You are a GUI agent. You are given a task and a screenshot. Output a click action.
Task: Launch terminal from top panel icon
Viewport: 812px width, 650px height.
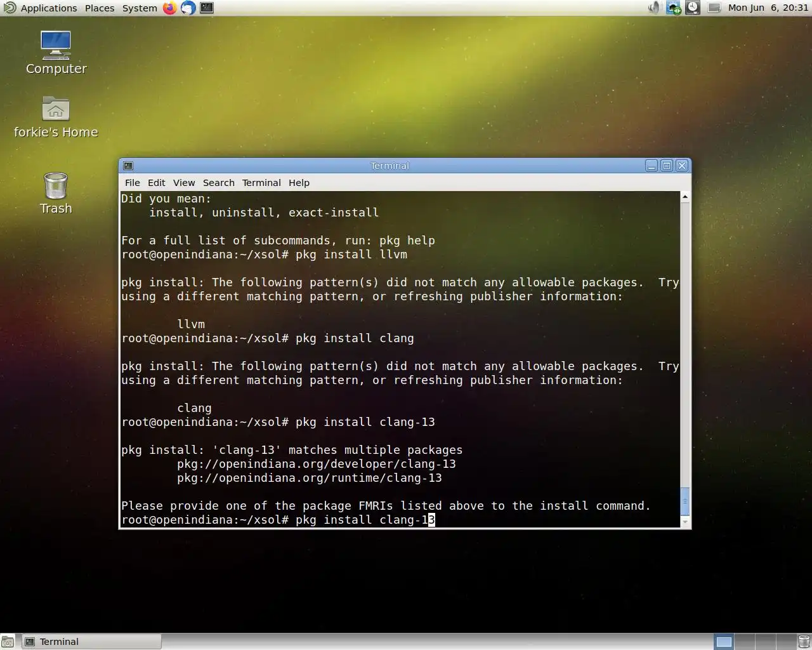click(x=207, y=8)
